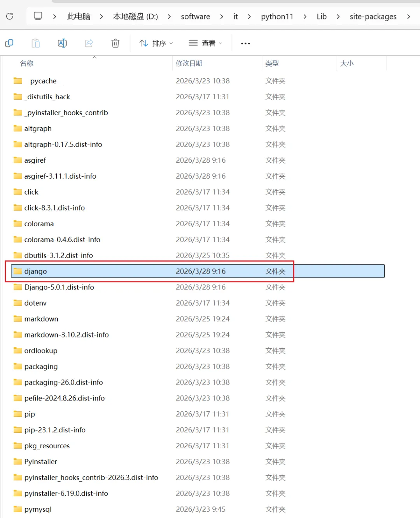Select the dotenv folder icon
The image size is (420, 518).
point(18,303)
